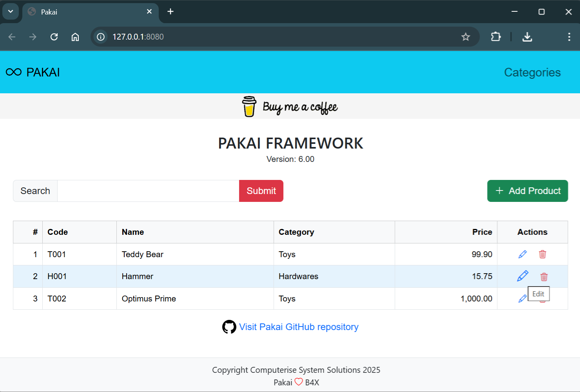Click the edit pencil icon for Teddy Bear
Viewport: 580px width, 392px height.
[522, 254]
